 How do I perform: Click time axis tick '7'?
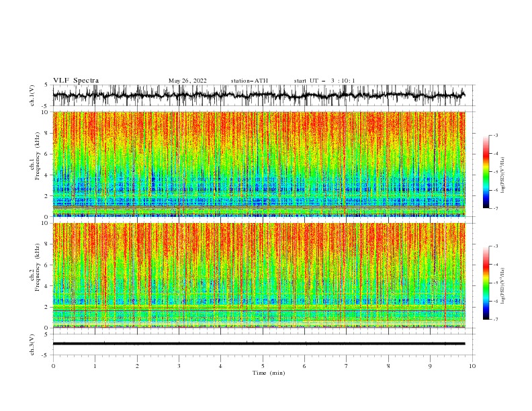coord(346,366)
